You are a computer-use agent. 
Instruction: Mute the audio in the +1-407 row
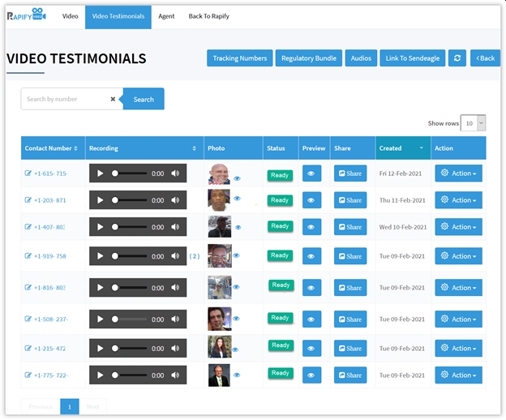[x=175, y=227]
